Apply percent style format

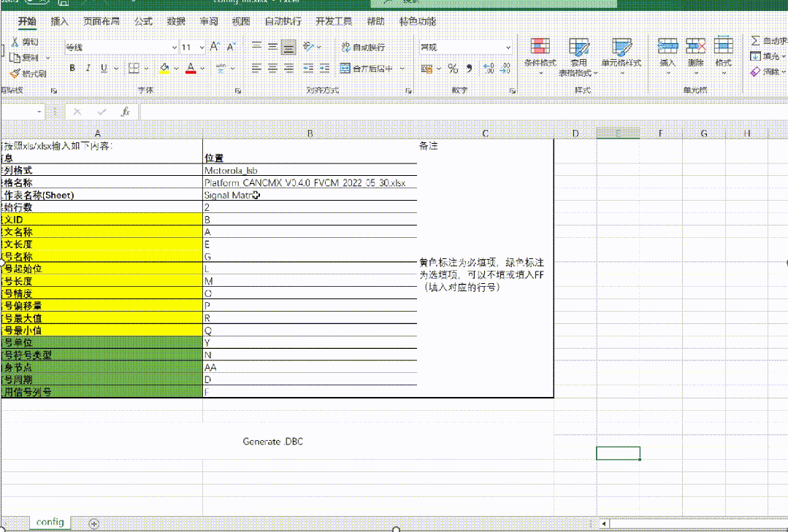click(x=453, y=69)
